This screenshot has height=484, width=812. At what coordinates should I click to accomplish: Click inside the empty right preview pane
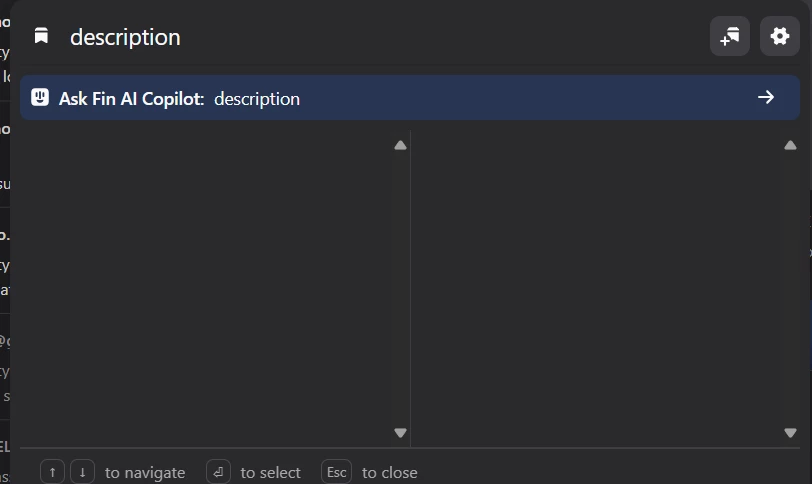click(x=597, y=289)
